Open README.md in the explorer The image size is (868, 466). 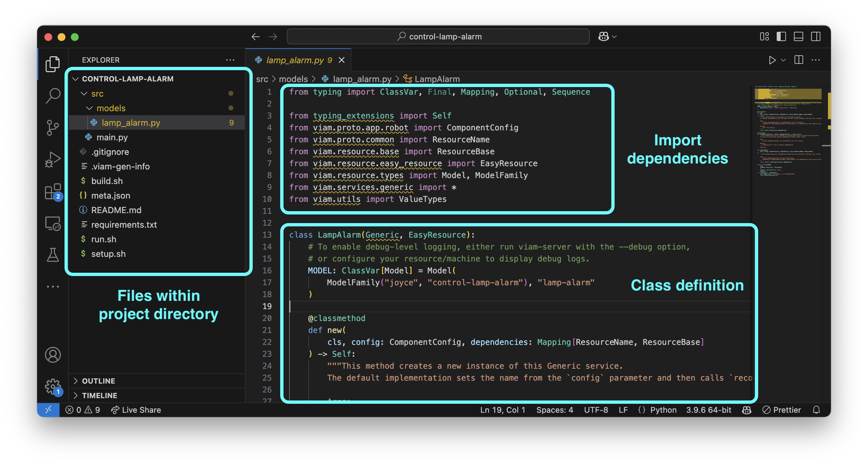coord(157,210)
